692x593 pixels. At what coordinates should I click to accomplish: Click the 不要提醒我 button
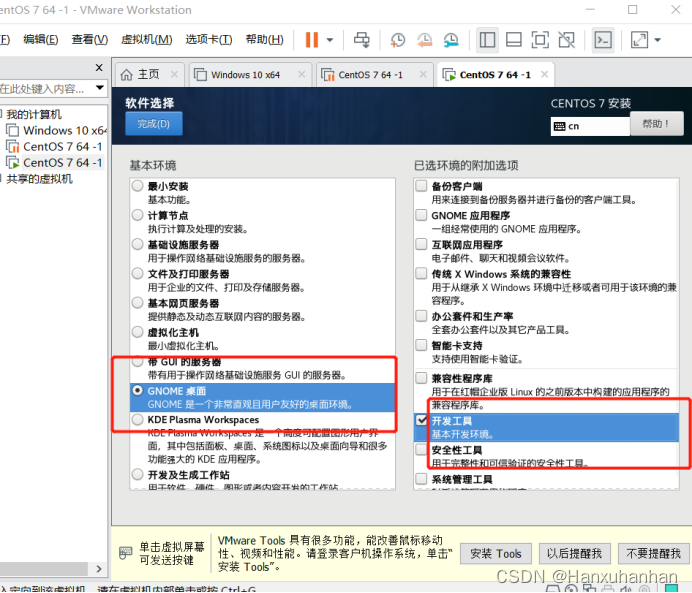653,554
